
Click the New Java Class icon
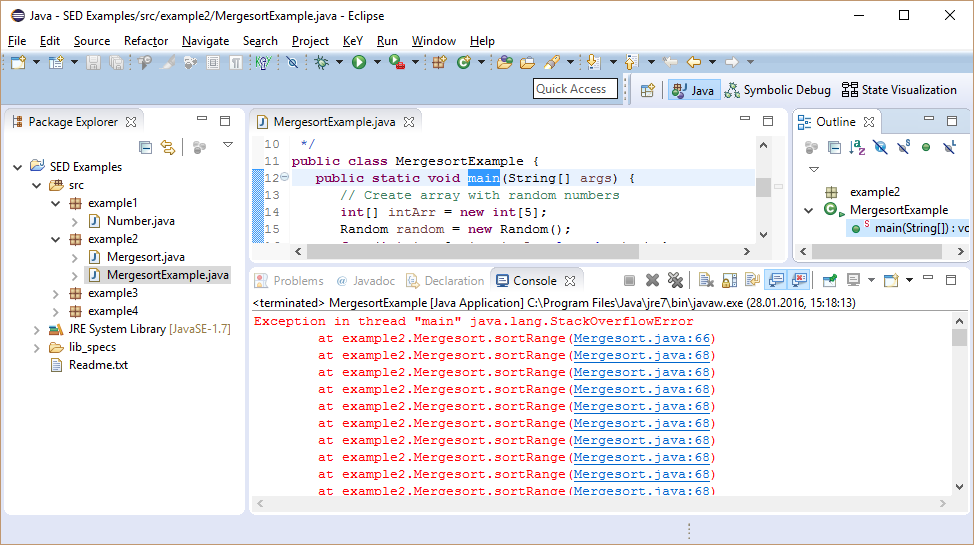(x=463, y=62)
